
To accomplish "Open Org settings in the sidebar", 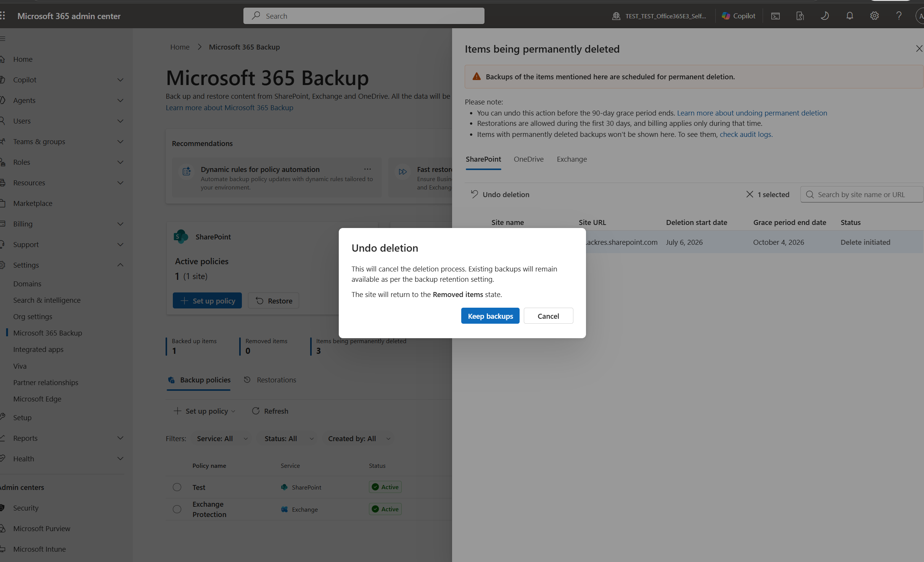I will point(32,316).
